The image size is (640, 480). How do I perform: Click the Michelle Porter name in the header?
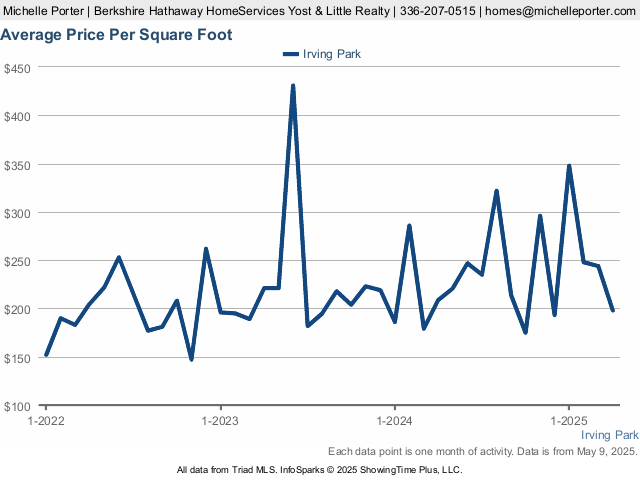point(43,11)
